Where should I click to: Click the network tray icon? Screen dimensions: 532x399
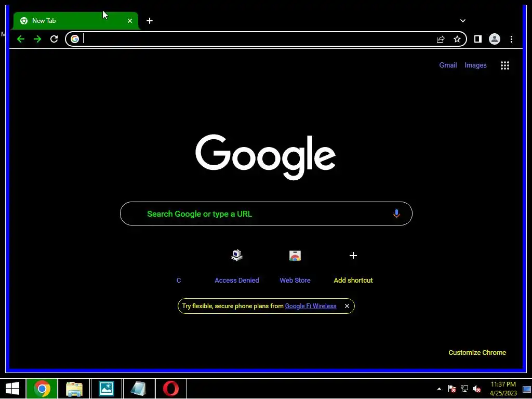(464, 389)
